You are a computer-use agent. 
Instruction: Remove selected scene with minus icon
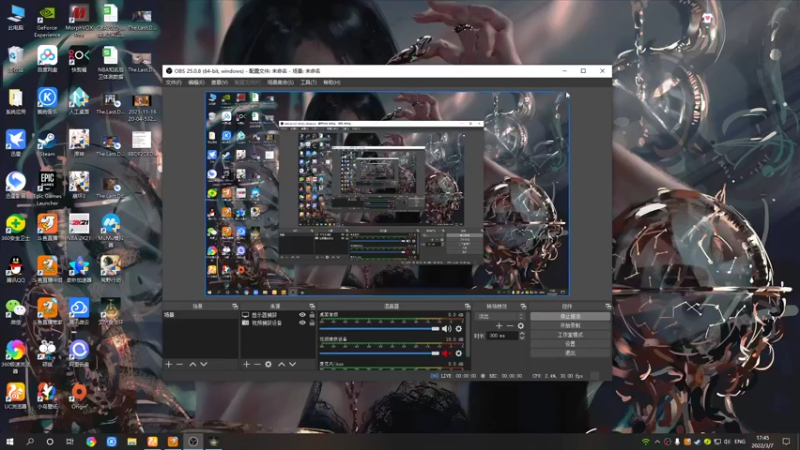180,364
